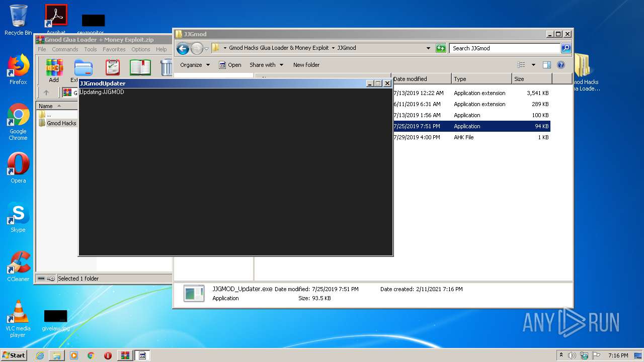
Task: Go back with the Explorer Back arrow
Action: tap(183, 48)
